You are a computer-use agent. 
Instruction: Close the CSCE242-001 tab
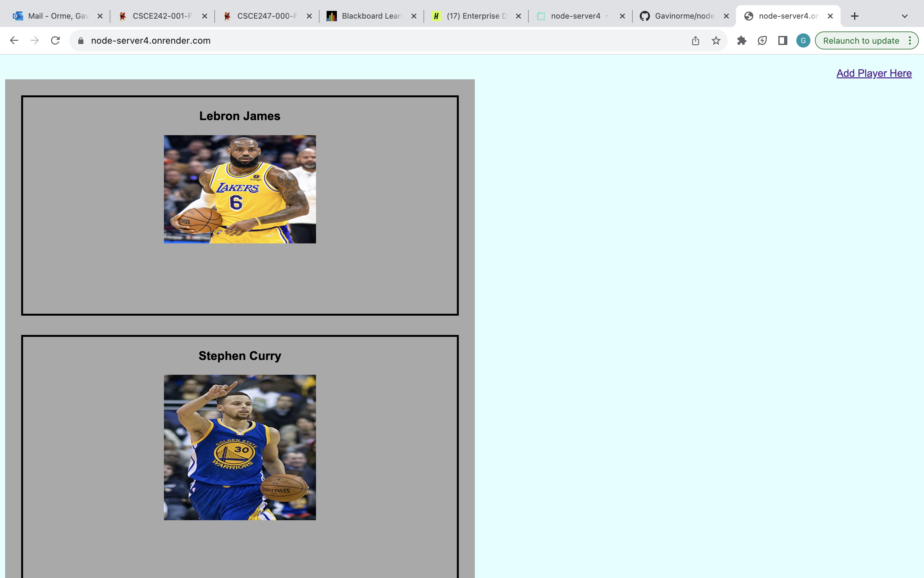tap(205, 16)
